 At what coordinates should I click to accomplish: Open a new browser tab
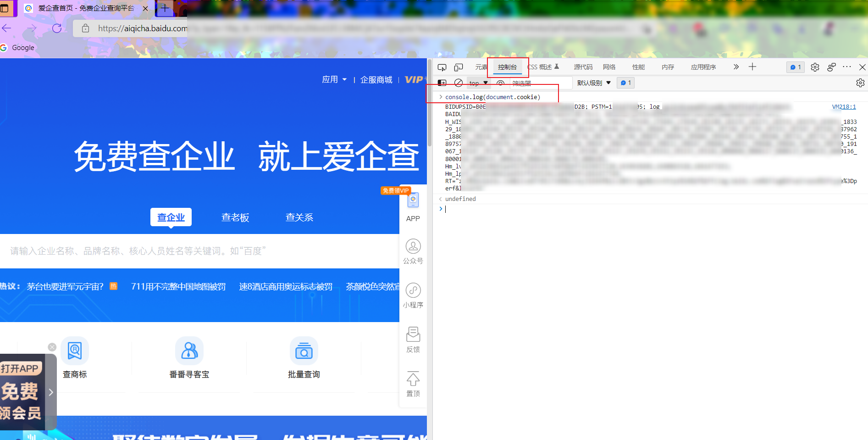point(165,8)
